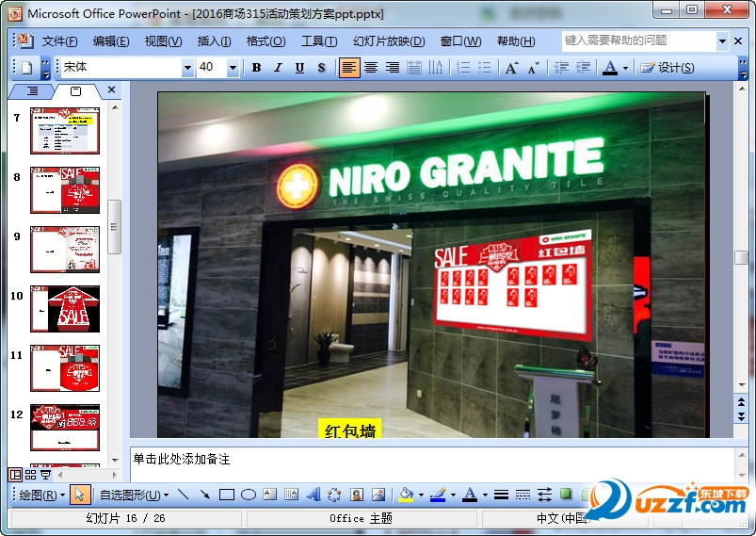The height and width of the screenshot is (536, 756).
Task: Select slide 7 thumbnail
Action: 65,131
